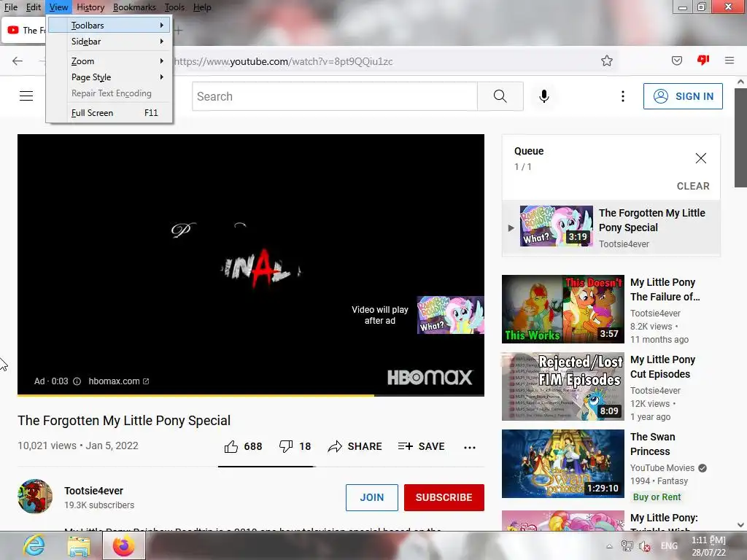Image resolution: width=747 pixels, height=560 pixels.
Task: Dislike the video with thumbs-down icon
Action: coord(286,446)
